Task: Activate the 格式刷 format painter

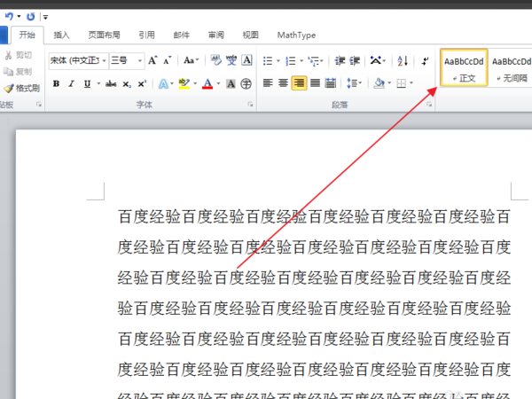Action: (21, 88)
